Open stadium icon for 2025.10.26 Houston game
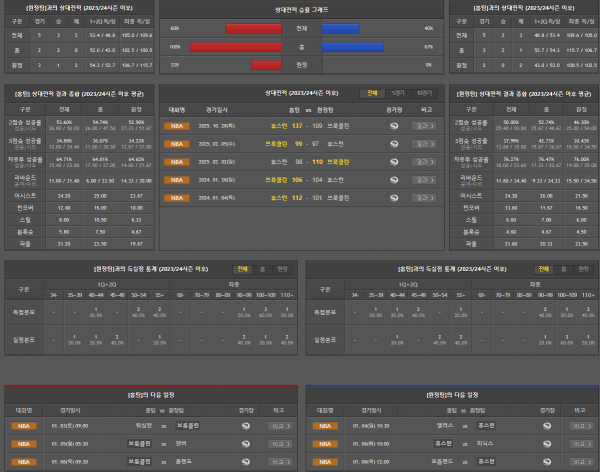This screenshot has height=472, width=600. [394, 126]
